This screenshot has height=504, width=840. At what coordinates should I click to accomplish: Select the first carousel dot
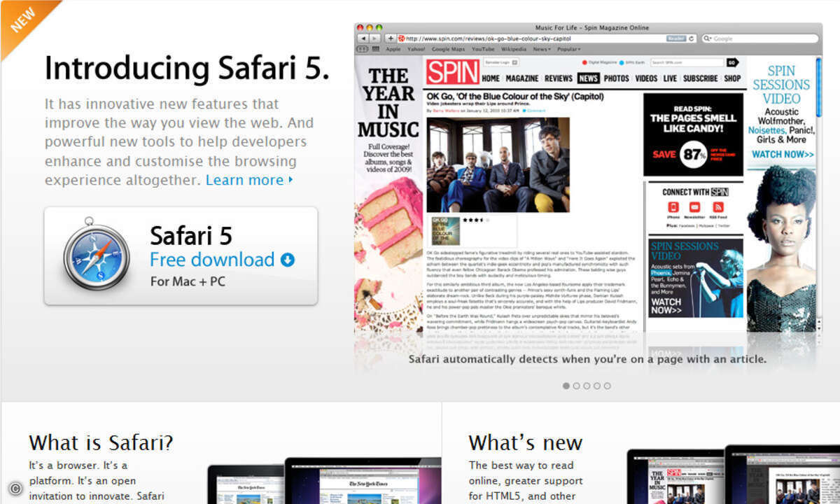(566, 386)
